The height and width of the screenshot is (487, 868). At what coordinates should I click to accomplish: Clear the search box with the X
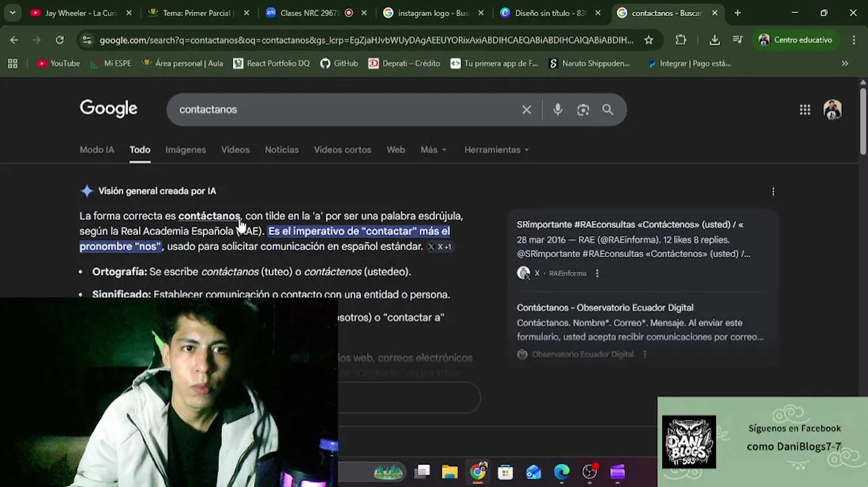(x=527, y=110)
